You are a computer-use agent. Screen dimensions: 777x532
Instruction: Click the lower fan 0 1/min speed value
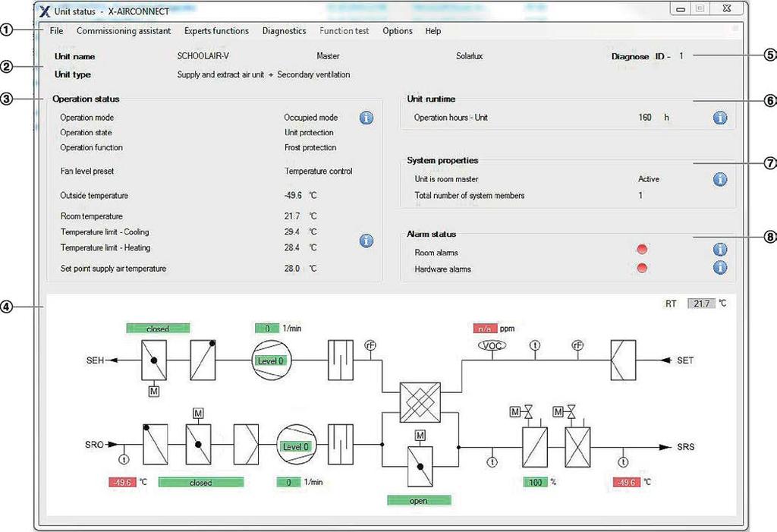(288, 482)
